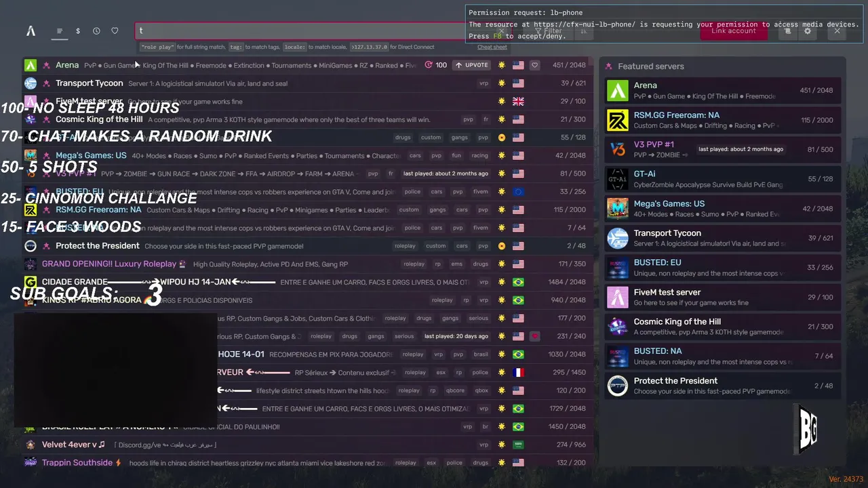This screenshot has height=488, width=868.
Task: Click the rp tag on GRAND OPENING row
Action: (x=437, y=264)
